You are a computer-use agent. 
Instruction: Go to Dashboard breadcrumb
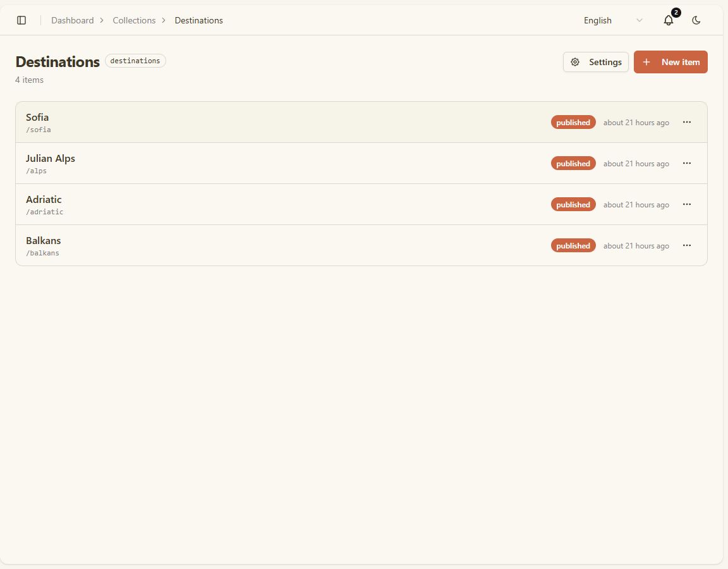73,20
